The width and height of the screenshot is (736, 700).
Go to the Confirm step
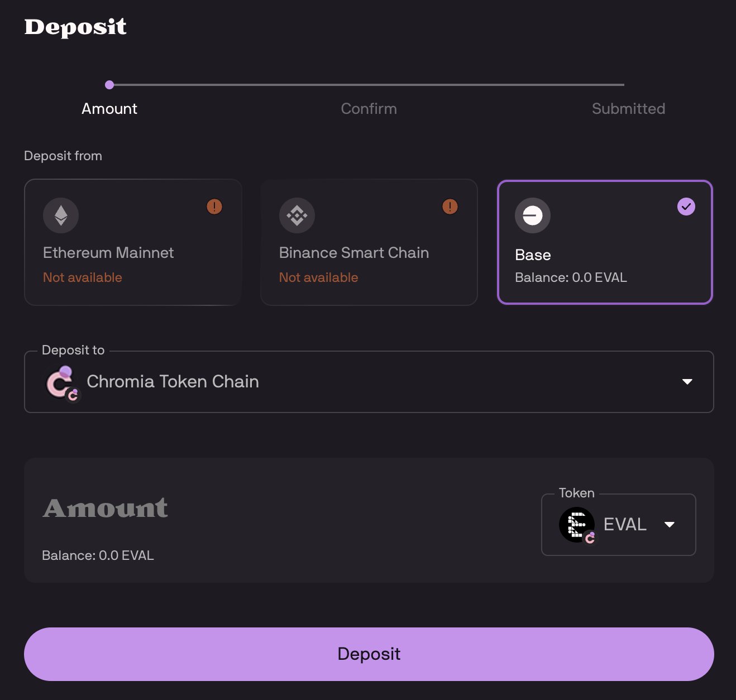pyautogui.click(x=369, y=108)
